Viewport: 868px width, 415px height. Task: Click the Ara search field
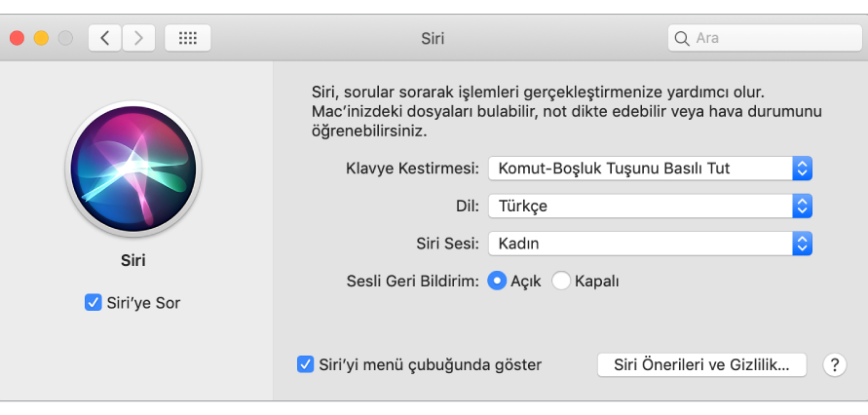[765, 38]
